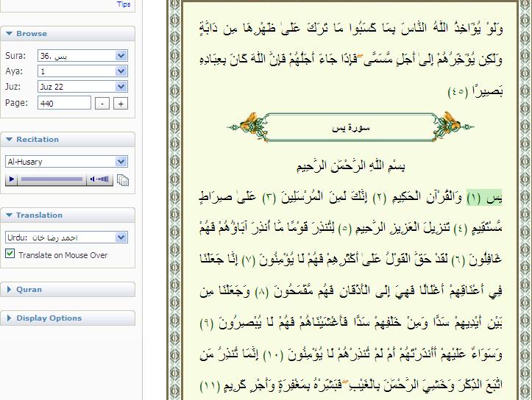Image resolution: width=532 pixels, height=400 pixels.
Task: Toggle the Translate on Mouse Over checkbox
Action: [10, 254]
